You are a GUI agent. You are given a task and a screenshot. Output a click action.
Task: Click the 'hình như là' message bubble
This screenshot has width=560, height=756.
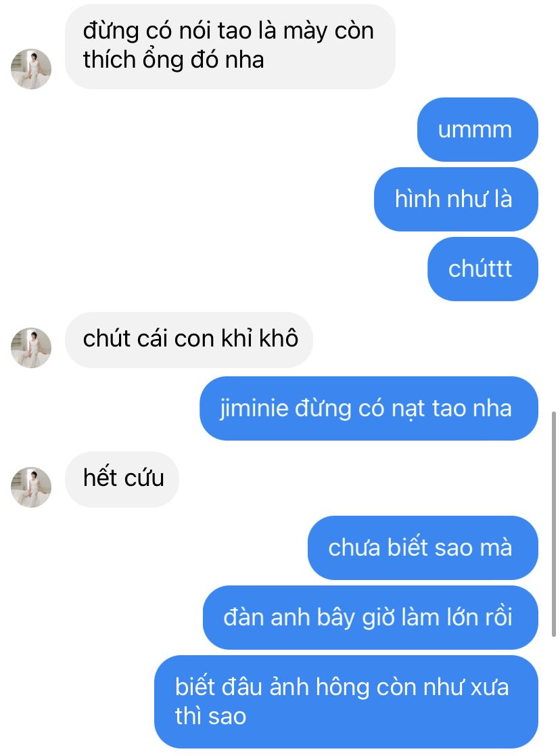(456, 199)
